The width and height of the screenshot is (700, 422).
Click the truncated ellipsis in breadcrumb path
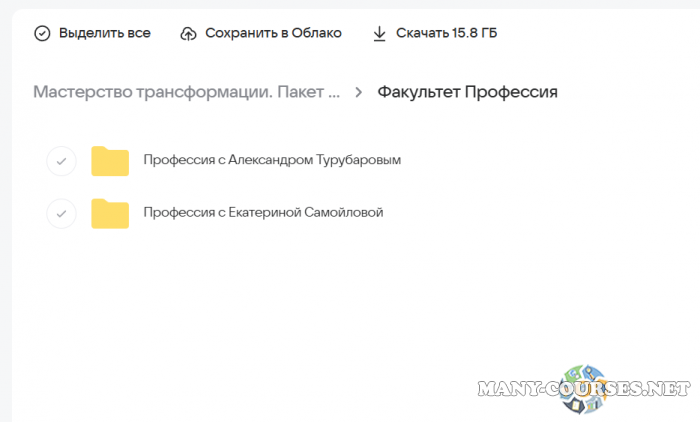(x=334, y=93)
